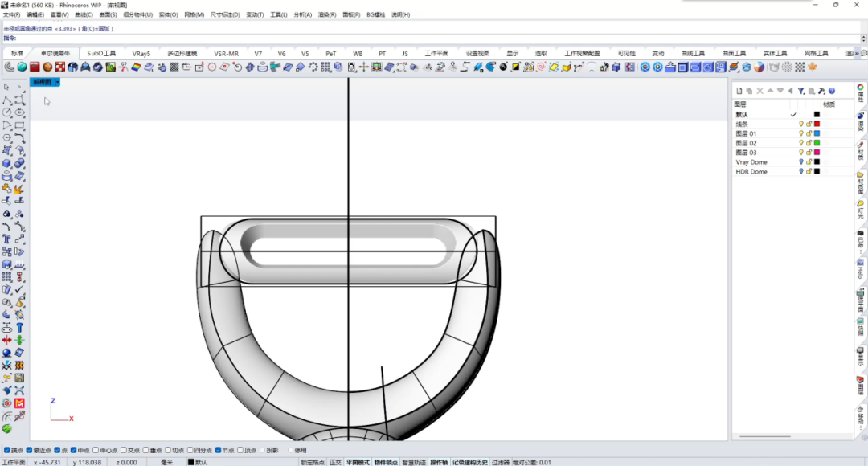
Task: Open the text object tool (T icon)
Action: pyautogui.click(x=6, y=239)
